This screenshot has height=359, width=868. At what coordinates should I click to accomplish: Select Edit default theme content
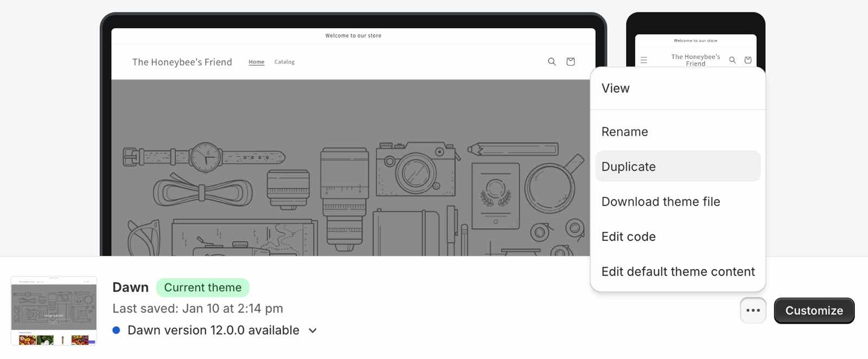[x=678, y=272]
